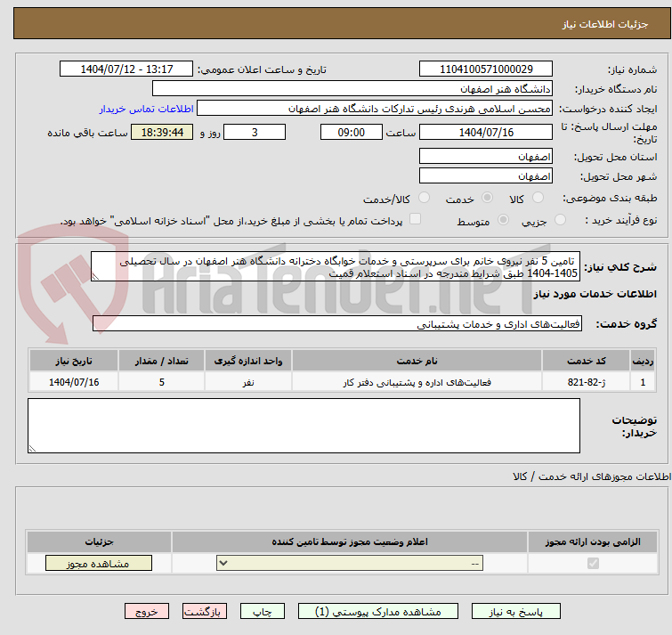Click the کد خدمت column header

point(586,361)
